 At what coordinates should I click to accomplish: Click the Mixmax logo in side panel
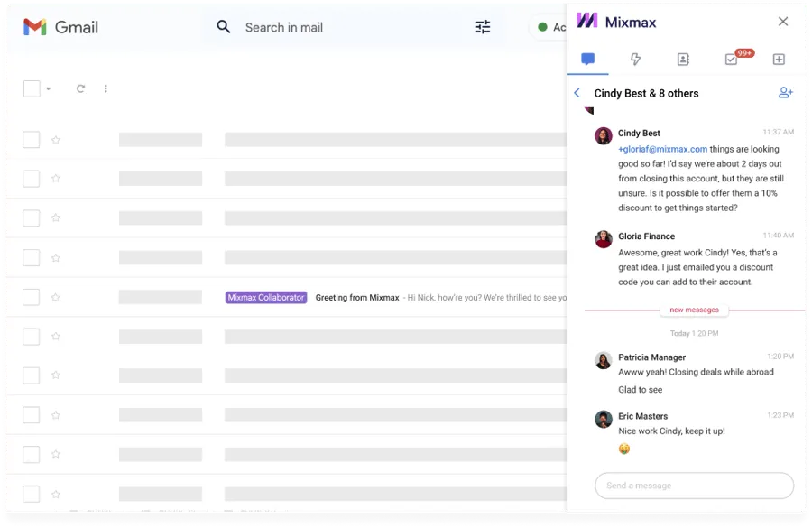pos(616,22)
